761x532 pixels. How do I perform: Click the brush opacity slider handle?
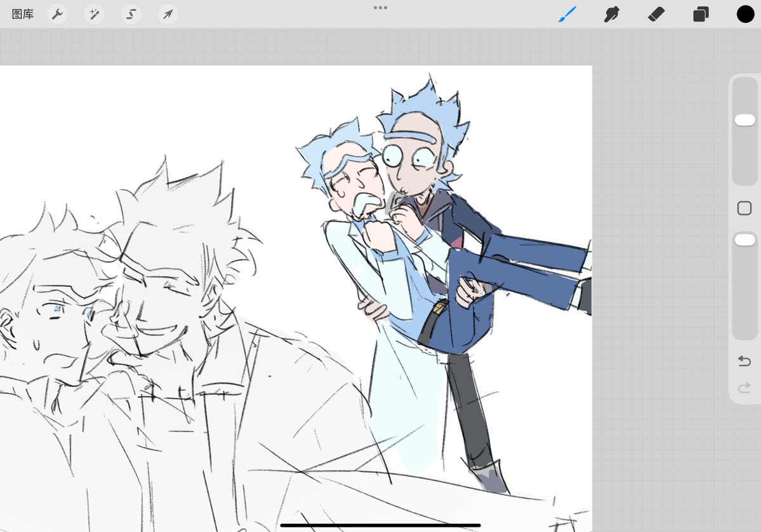(x=745, y=240)
